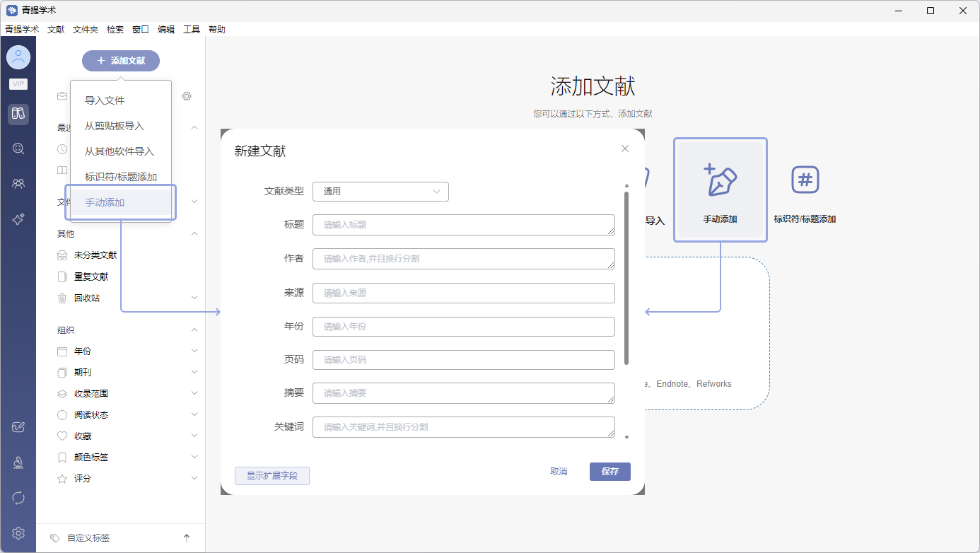Click the 回收站 trash icon
The image size is (980, 553).
pos(62,298)
